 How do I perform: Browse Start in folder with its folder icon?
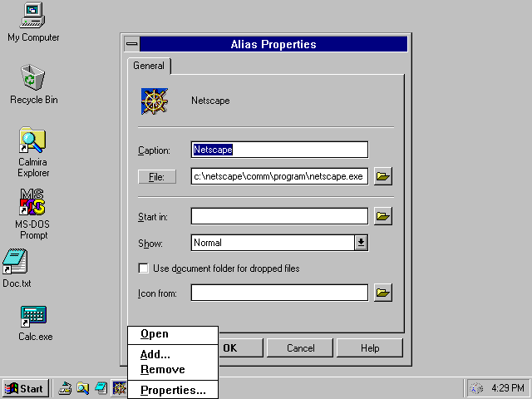(383, 216)
